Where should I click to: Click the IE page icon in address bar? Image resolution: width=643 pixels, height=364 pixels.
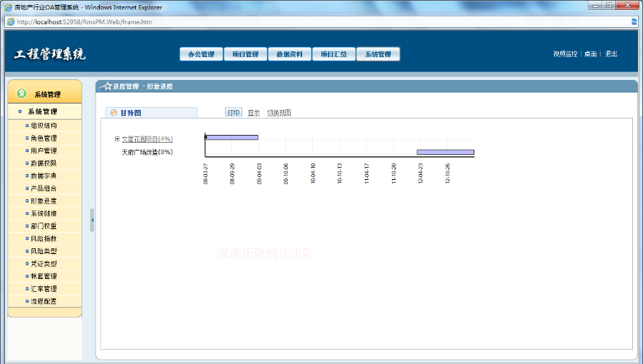click(11, 21)
